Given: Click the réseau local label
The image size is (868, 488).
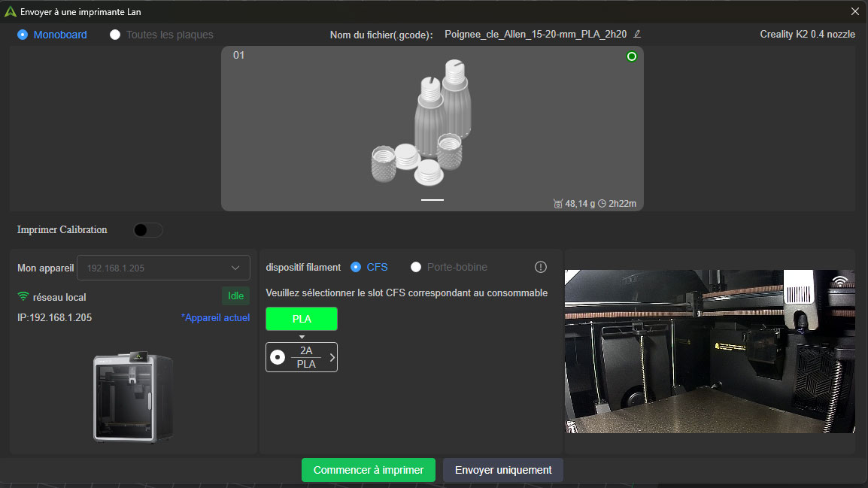Looking at the screenshot, I should pyautogui.click(x=59, y=297).
